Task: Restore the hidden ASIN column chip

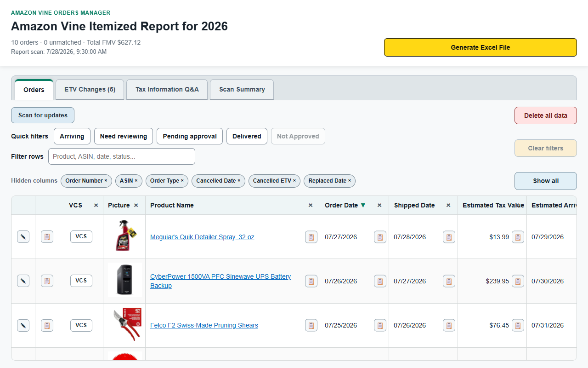Action: click(129, 181)
